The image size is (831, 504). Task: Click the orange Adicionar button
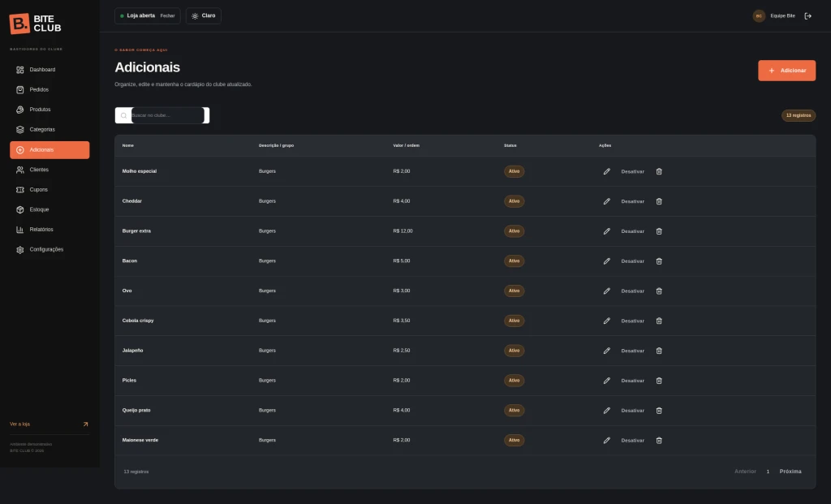(x=786, y=71)
